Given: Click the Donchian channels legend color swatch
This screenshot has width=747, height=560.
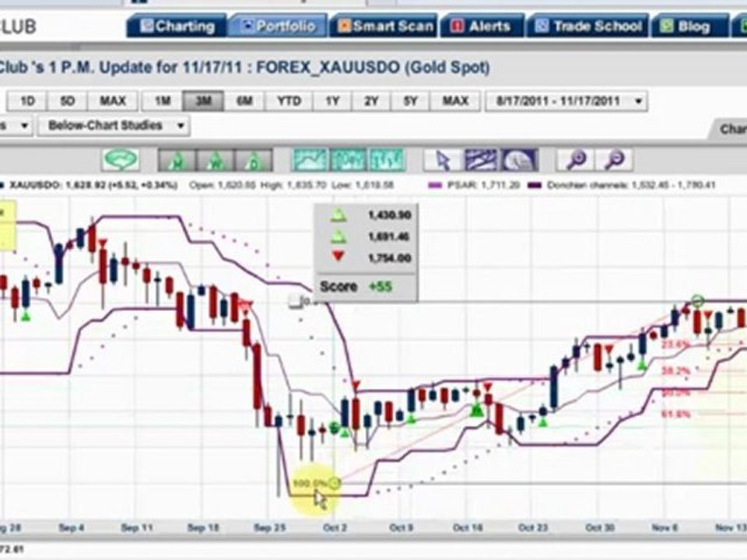Looking at the screenshot, I should pos(535,186).
